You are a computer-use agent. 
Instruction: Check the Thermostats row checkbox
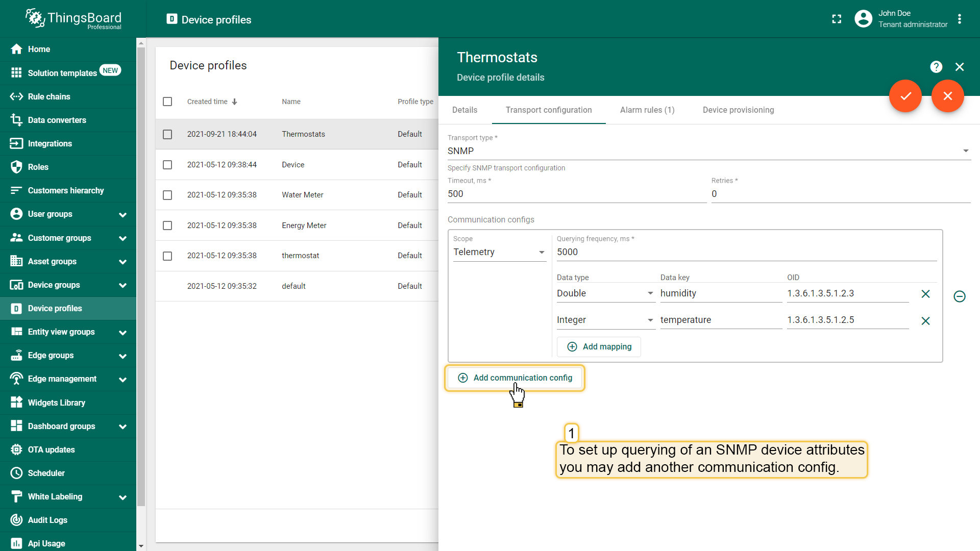(x=167, y=134)
